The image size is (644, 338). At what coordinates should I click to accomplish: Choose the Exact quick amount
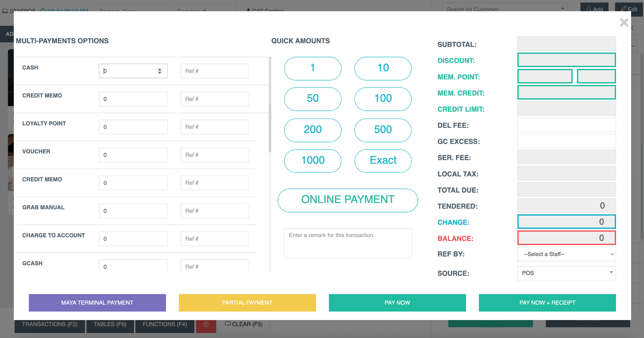[x=383, y=161]
